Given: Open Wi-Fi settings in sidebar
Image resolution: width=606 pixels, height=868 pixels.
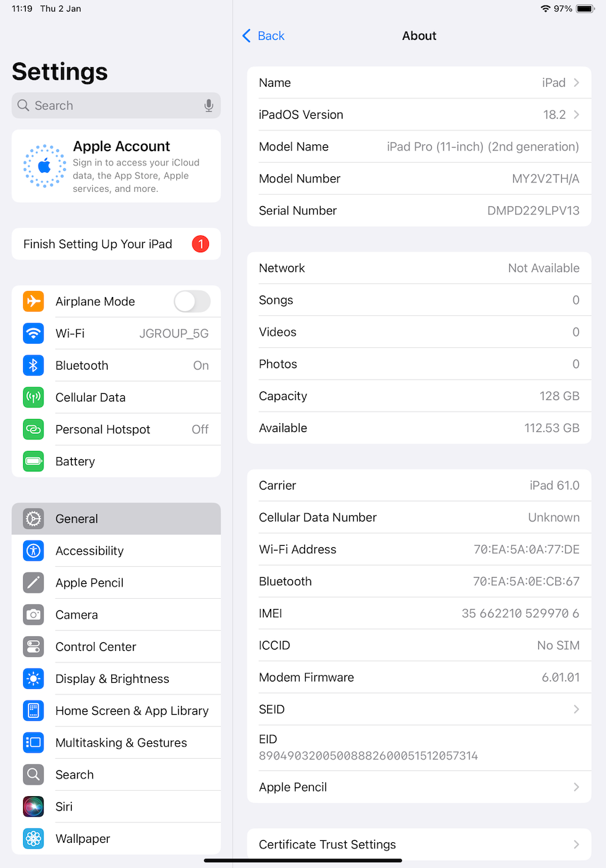Looking at the screenshot, I should pyautogui.click(x=116, y=333).
